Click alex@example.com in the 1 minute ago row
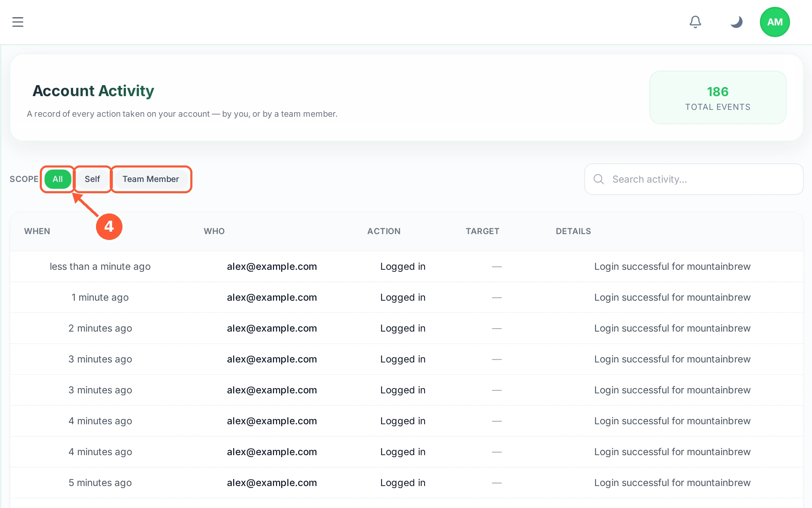 pyautogui.click(x=272, y=298)
